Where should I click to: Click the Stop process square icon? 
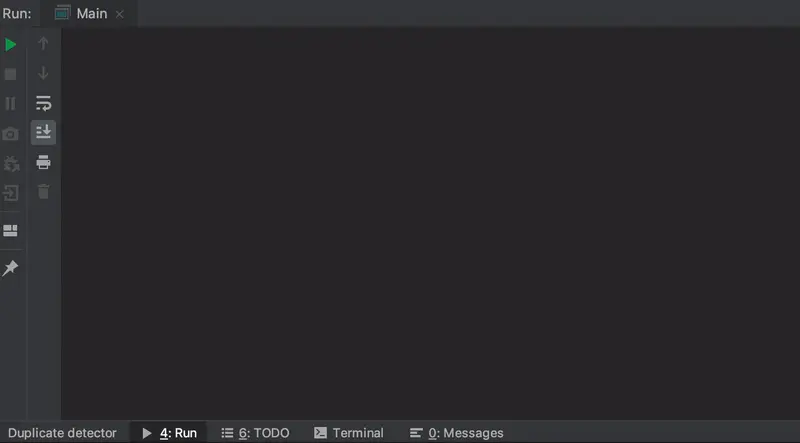[x=10, y=74]
